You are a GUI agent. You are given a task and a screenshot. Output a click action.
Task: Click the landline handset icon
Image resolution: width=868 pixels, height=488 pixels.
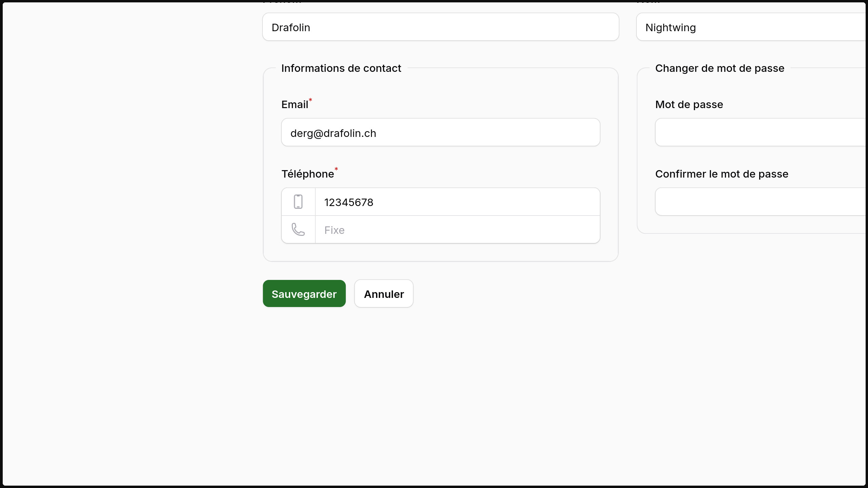click(298, 230)
